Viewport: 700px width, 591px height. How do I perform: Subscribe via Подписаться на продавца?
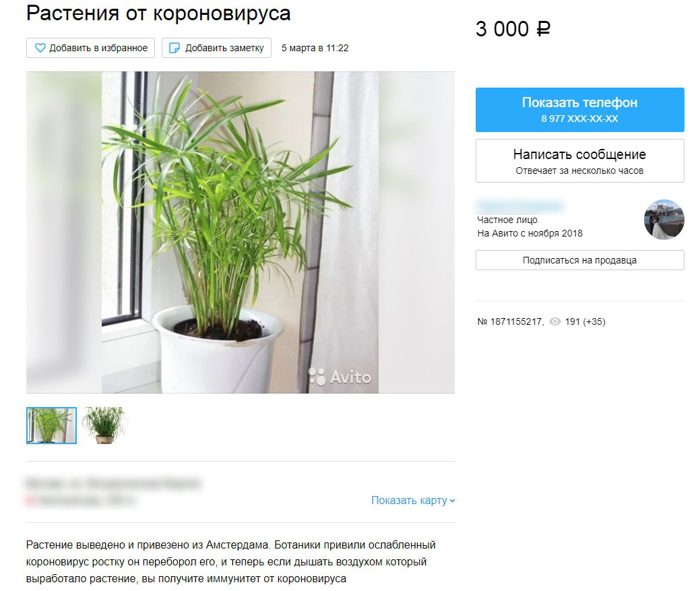[579, 260]
